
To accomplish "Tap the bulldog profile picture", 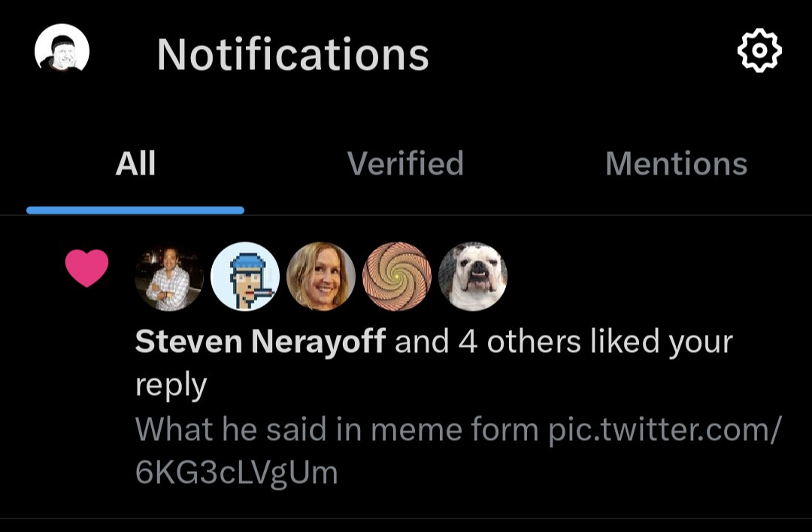I will point(473,276).
